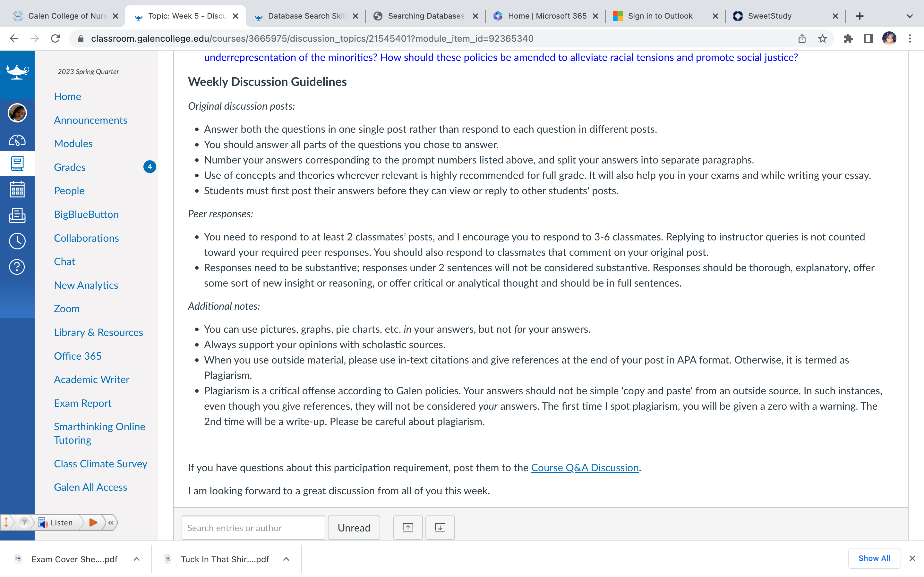Open the tab search dropdown chevron
Viewport: 924px width, 577px height.
[x=910, y=16]
